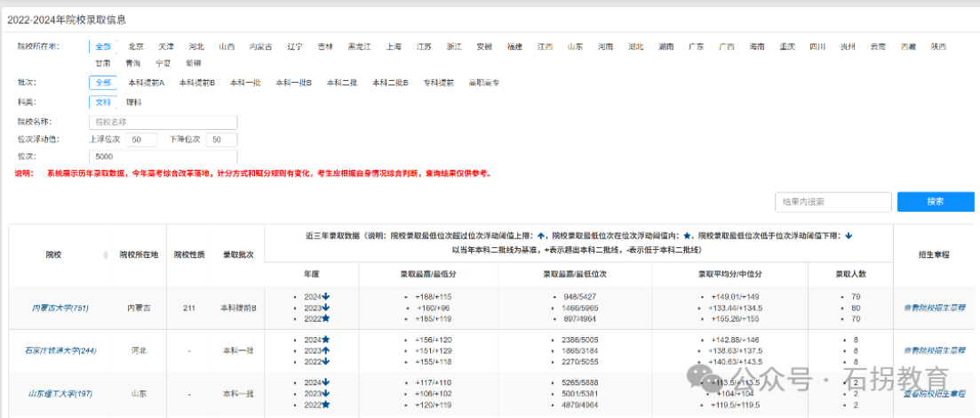This screenshot has height=418, width=980.
Task: View 招生章程 for 石家庄铁道大学 row
Action: 935,350
